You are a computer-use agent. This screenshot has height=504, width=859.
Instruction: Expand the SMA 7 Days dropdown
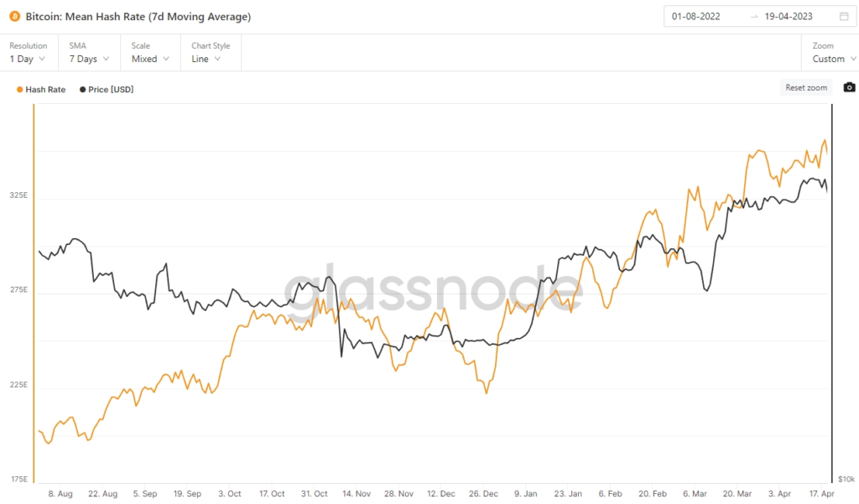89,60
